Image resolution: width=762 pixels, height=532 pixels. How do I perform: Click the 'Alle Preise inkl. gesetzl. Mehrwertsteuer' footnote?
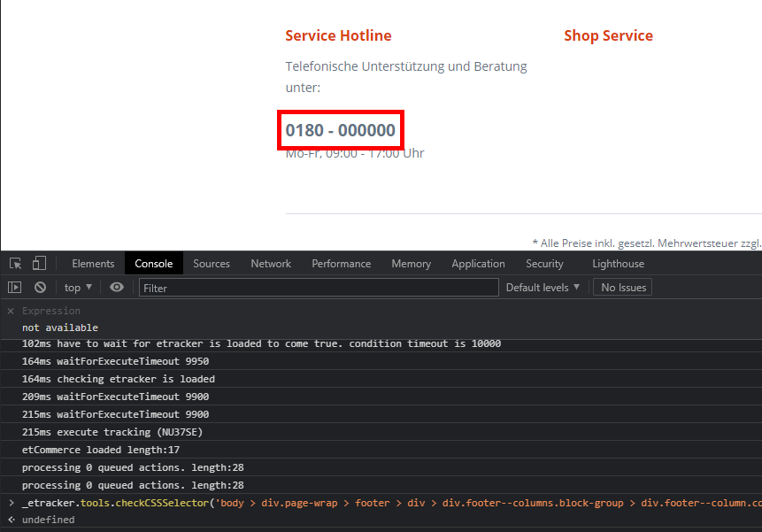tap(647, 243)
